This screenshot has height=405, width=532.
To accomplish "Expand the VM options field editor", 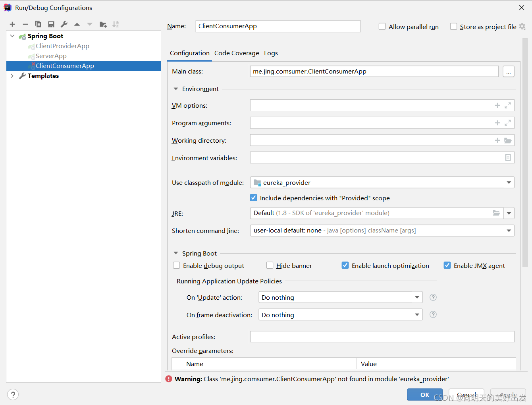I will pyautogui.click(x=508, y=105).
